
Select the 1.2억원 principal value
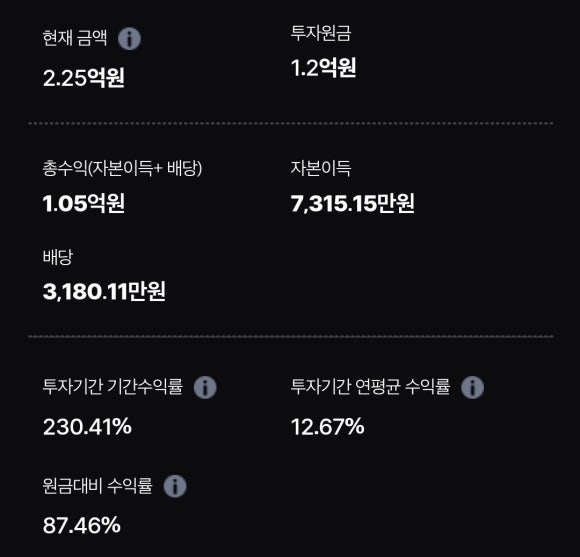pos(323,68)
